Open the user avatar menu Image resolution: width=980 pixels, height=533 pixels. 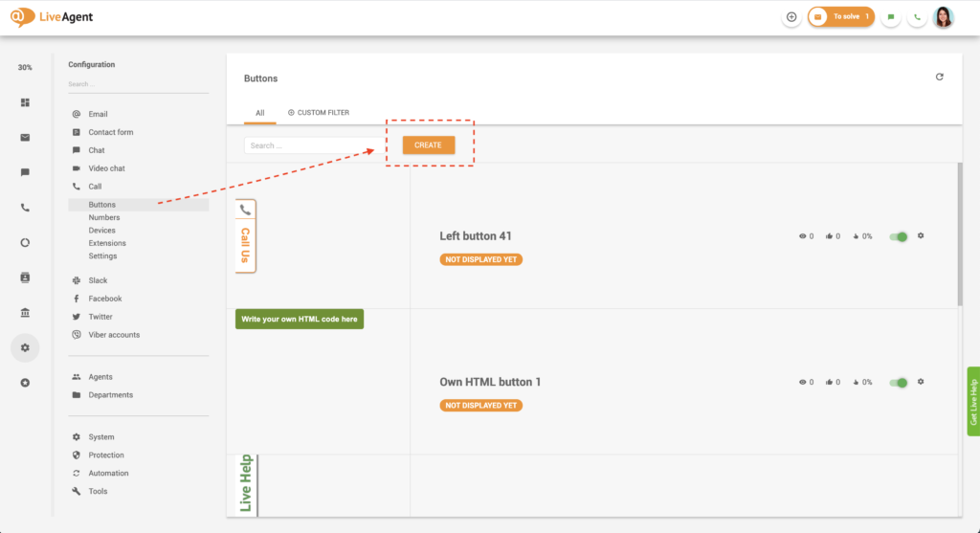944,17
